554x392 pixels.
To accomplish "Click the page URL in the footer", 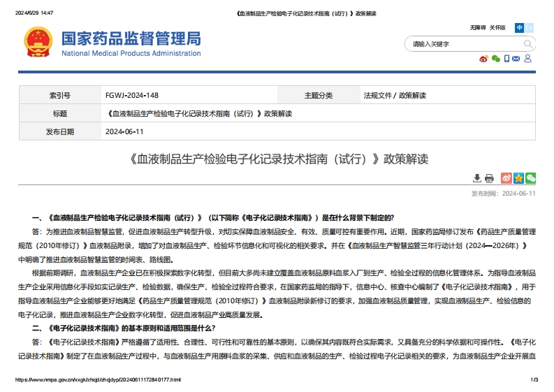I will click(98, 380).
